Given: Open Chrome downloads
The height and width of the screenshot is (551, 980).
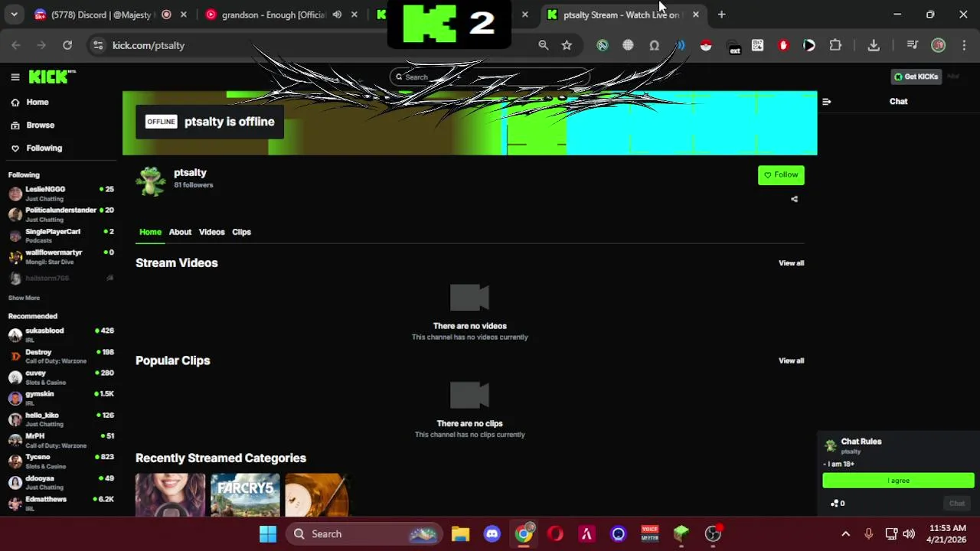Looking at the screenshot, I should point(874,45).
